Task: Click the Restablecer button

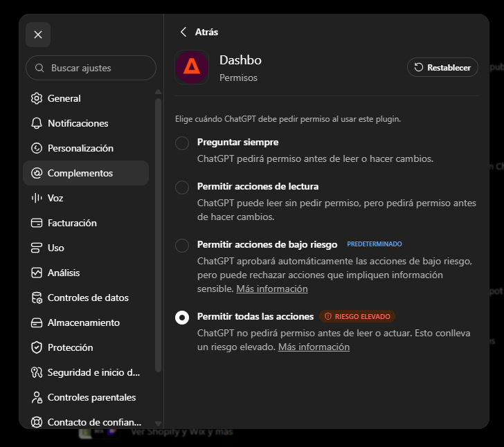Action: pyautogui.click(x=442, y=68)
